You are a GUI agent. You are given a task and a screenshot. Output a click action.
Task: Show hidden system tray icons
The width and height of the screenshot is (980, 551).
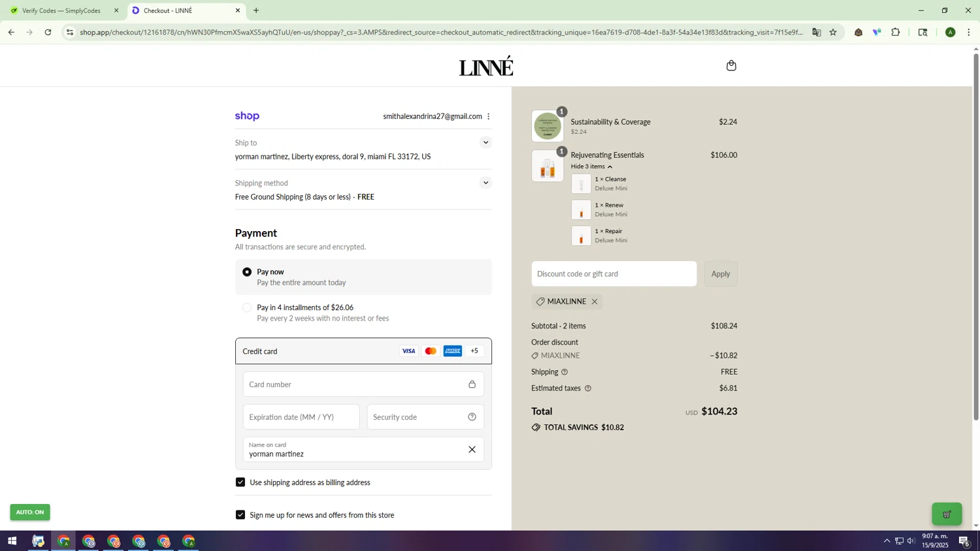887,541
